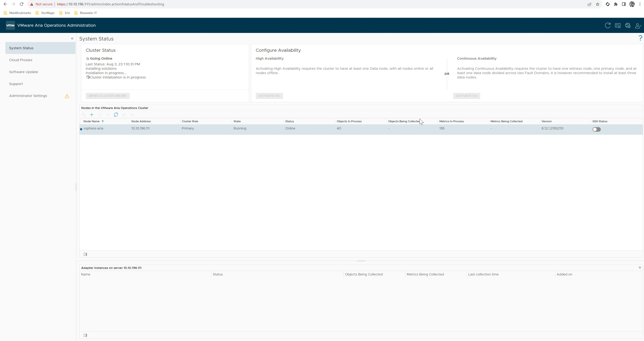Click Version column header

point(546,121)
